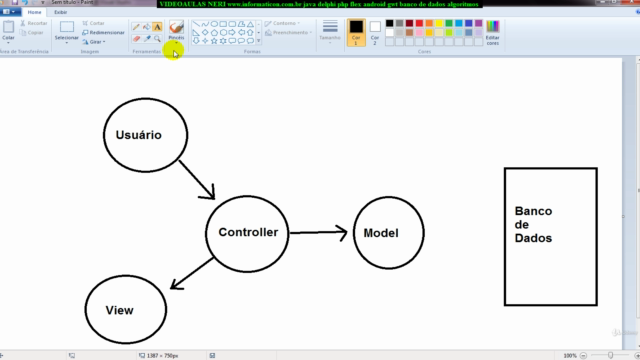
Task: Pick the pink color swatch
Action: (419, 33)
